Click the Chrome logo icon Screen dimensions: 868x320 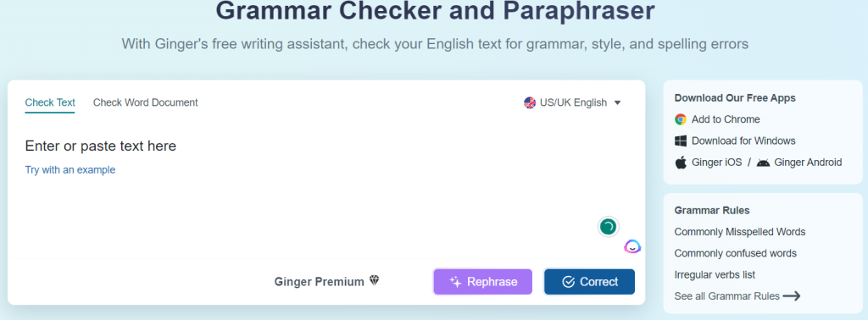click(x=681, y=119)
